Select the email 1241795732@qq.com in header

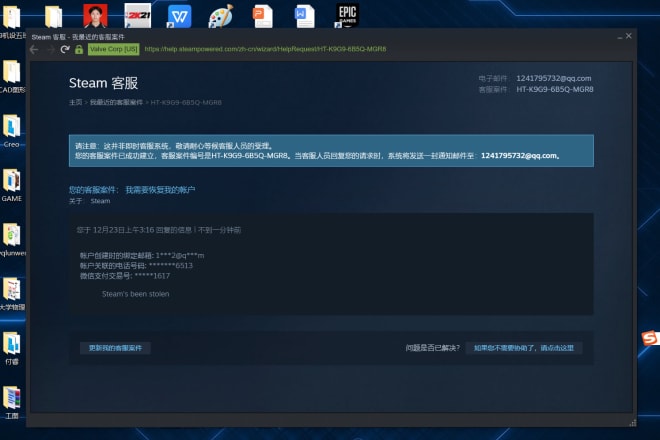(x=554, y=78)
